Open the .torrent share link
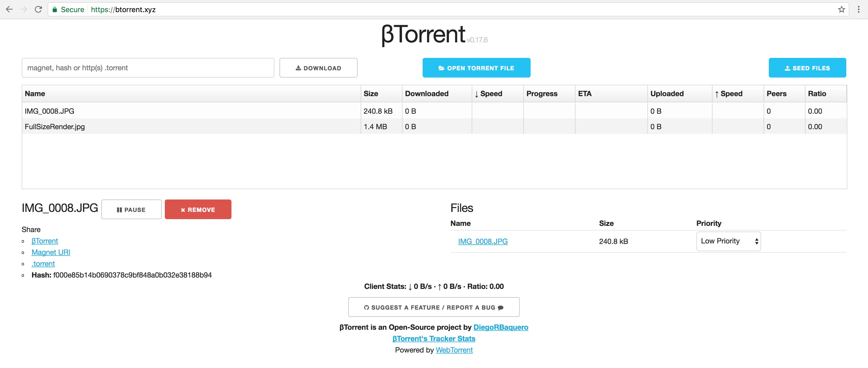 43,264
